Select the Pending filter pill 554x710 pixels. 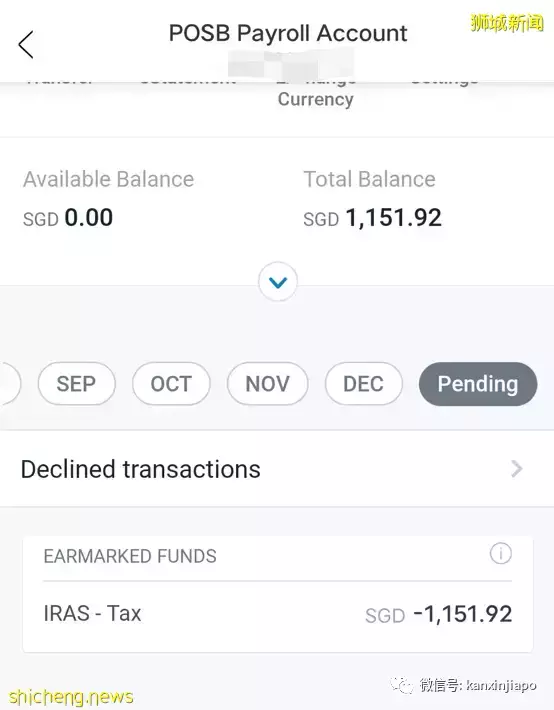(x=478, y=384)
